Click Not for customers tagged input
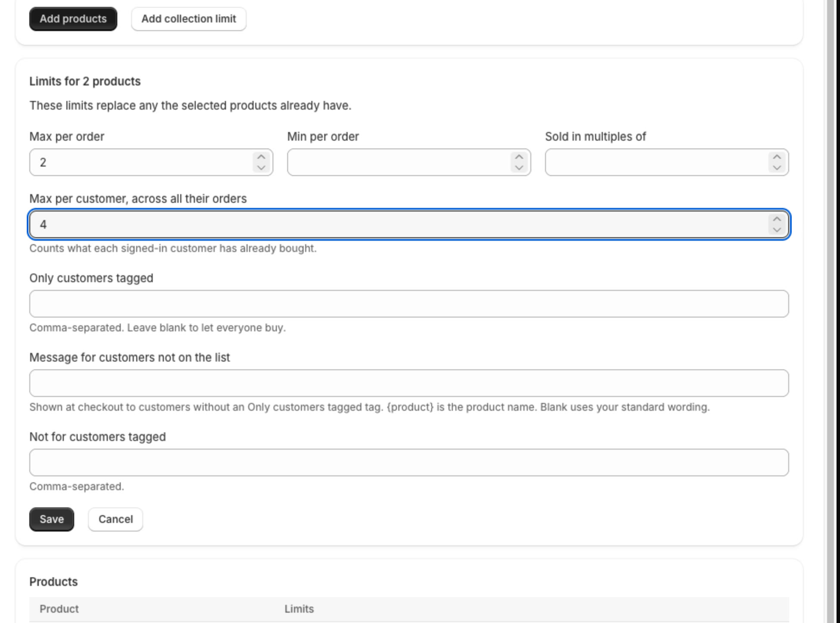 (x=409, y=463)
